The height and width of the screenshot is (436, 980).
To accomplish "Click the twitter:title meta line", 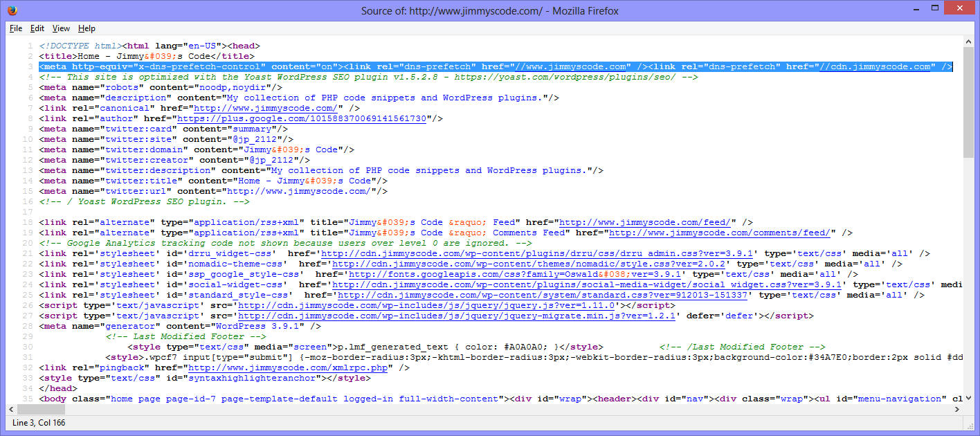I will pyautogui.click(x=213, y=181).
